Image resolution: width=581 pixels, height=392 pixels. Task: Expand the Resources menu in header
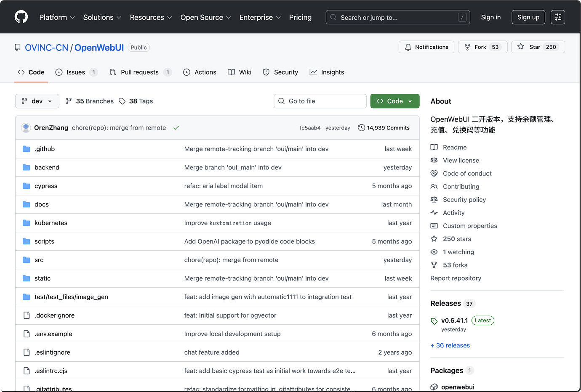pyautogui.click(x=151, y=17)
